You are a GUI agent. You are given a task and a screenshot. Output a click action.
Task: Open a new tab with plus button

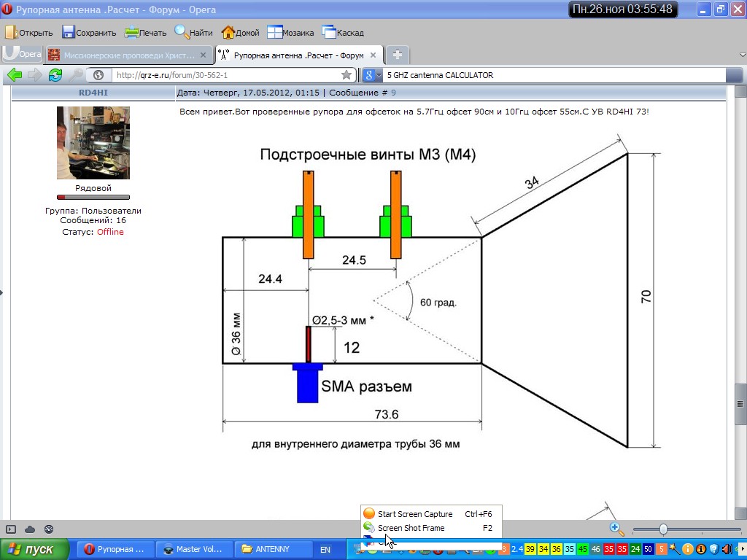click(x=398, y=55)
